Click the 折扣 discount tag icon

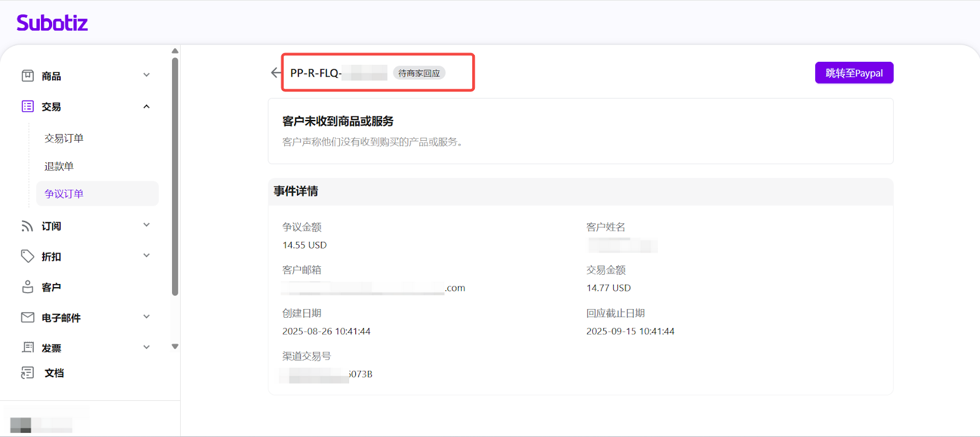(x=28, y=256)
